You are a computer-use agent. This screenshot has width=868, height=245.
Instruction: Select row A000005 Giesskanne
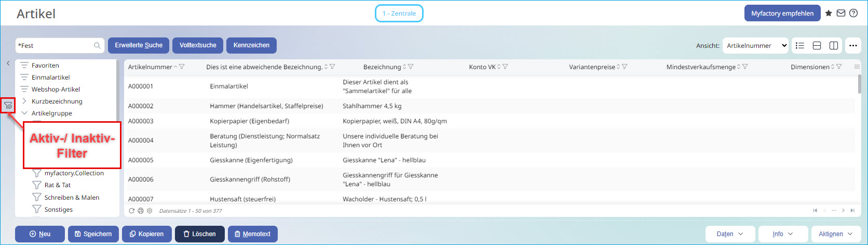tap(490, 160)
